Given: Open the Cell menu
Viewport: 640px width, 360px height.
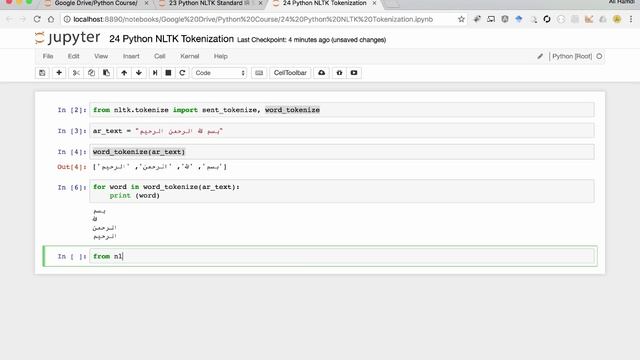Looking at the screenshot, I should (x=160, y=56).
